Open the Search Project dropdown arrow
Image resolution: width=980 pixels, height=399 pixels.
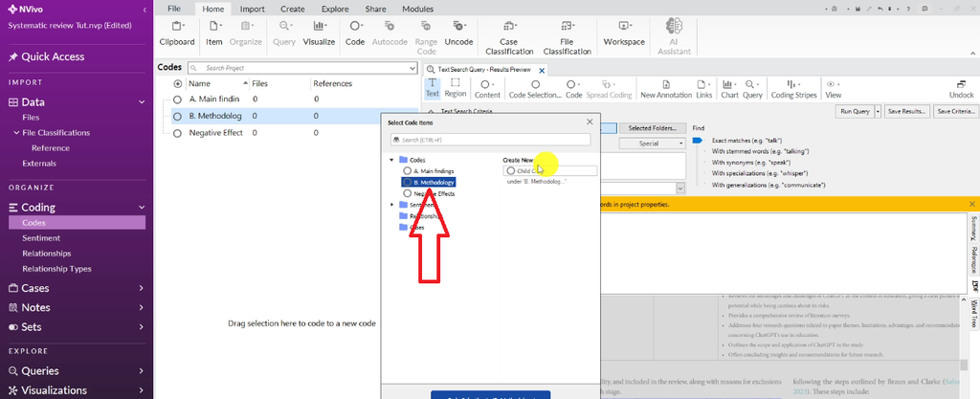click(412, 68)
